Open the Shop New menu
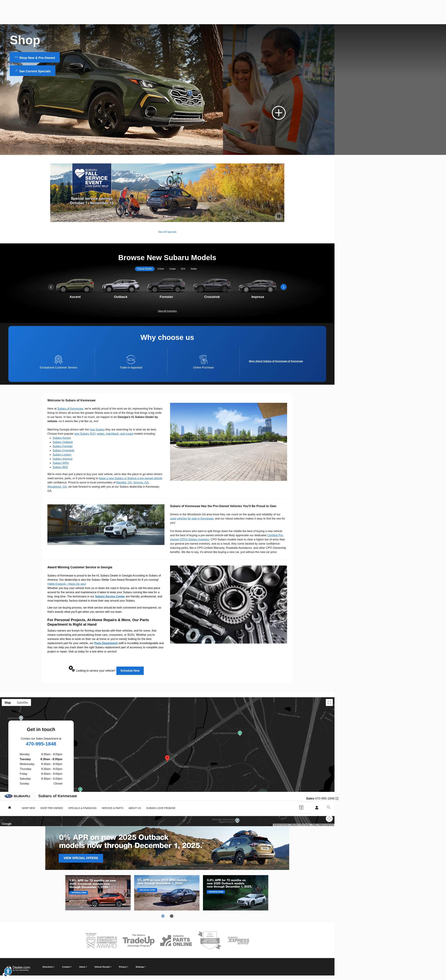Viewport: 446px width, 980px height. [x=28, y=808]
